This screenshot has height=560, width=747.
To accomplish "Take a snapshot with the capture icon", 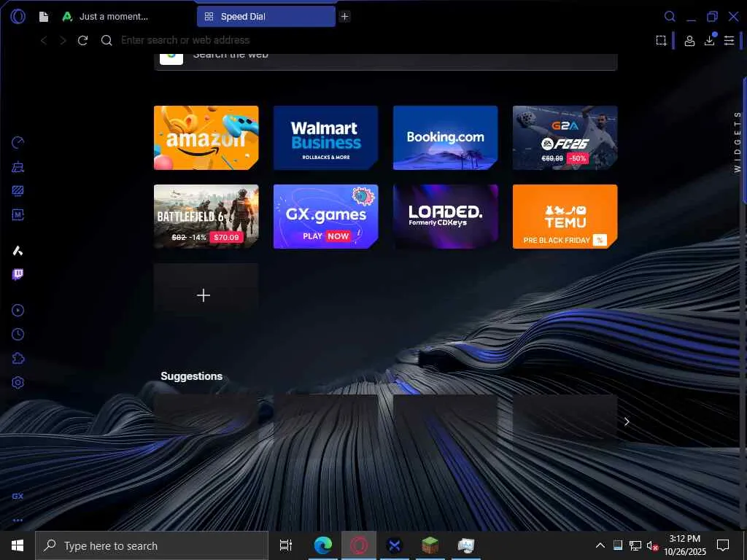I will coord(661,41).
